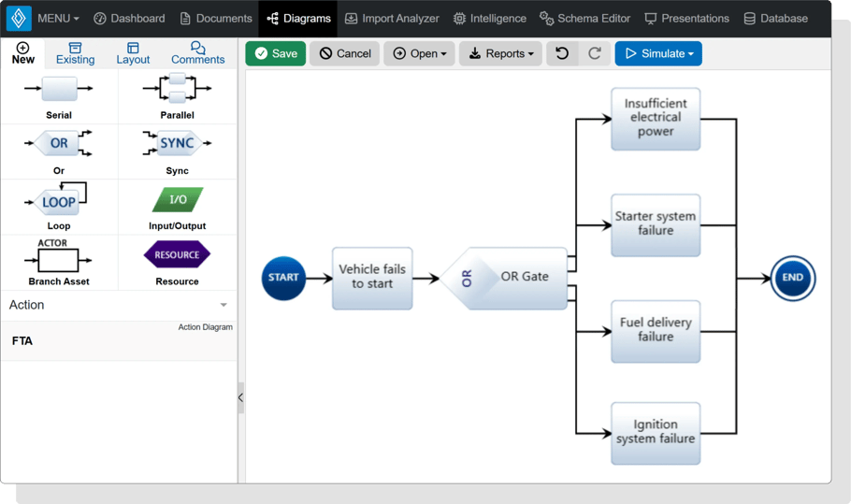Cancel diagram editing
The width and height of the screenshot is (851, 504).
click(x=345, y=53)
